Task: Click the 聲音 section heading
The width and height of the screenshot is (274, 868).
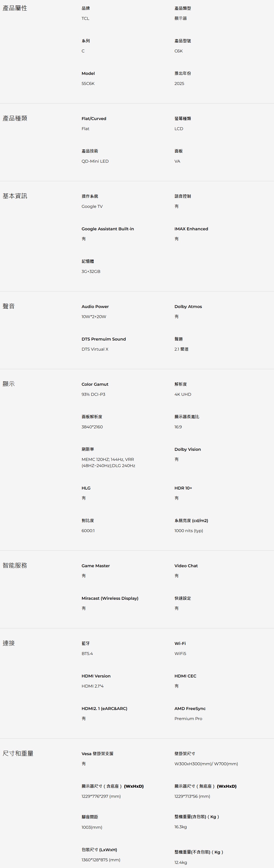Action: click(9, 306)
